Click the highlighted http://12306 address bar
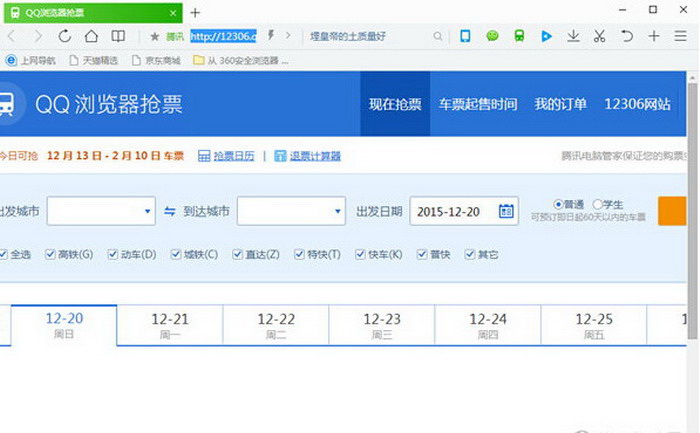Image resolution: width=700 pixels, height=433 pixels. pyautogui.click(x=223, y=36)
